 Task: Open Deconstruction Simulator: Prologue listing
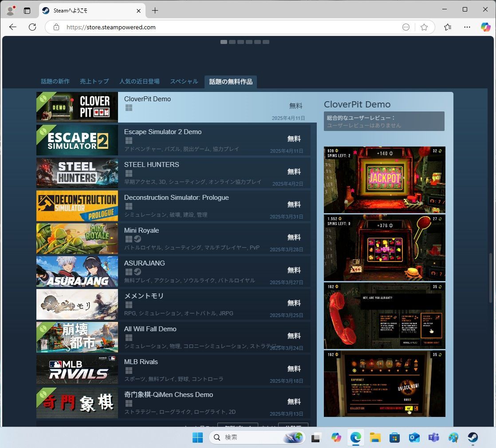pyautogui.click(x=173, y=206)
